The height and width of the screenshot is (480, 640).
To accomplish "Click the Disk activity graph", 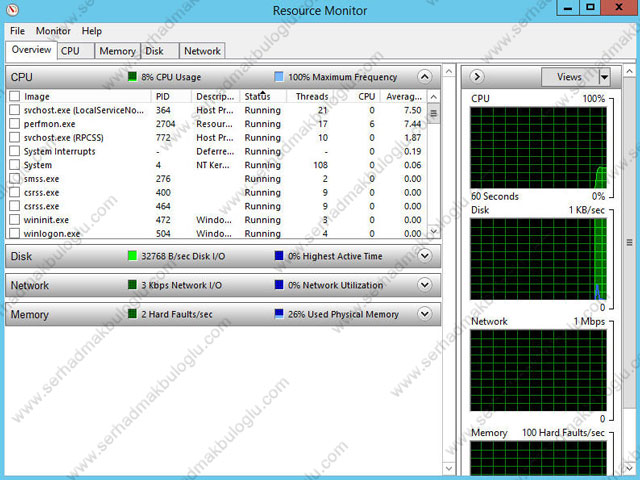I will click(x=538, y=259).
